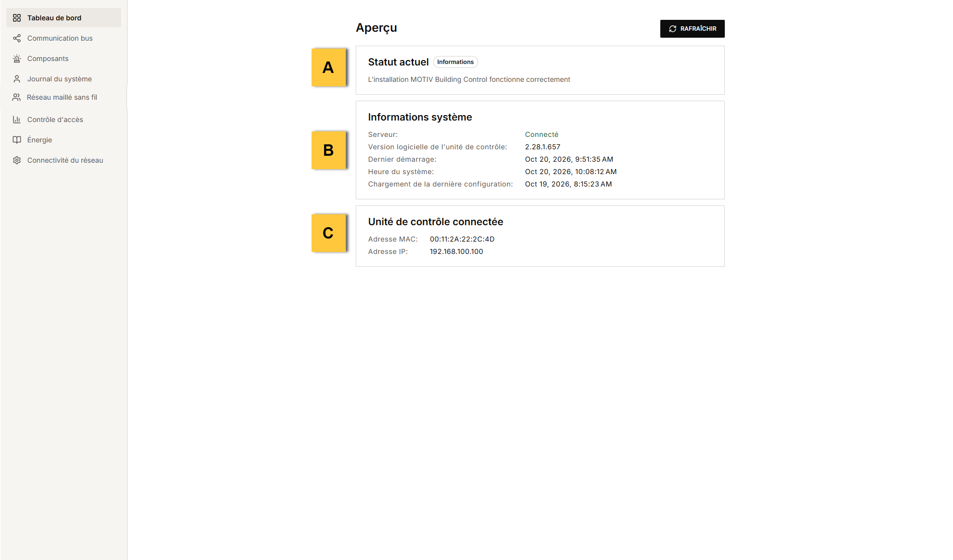
Task: Click the Connectivité du réseau gear icon
Action: (17, 160)
